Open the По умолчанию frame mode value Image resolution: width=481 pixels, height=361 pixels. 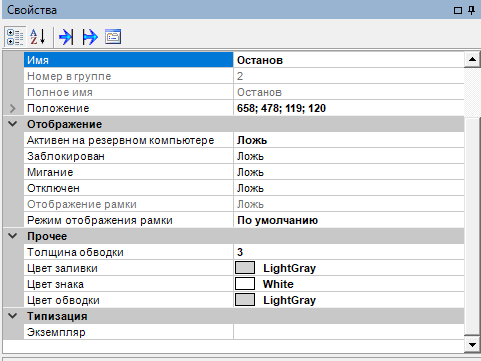pyautogui.click(x=349, y=220)
